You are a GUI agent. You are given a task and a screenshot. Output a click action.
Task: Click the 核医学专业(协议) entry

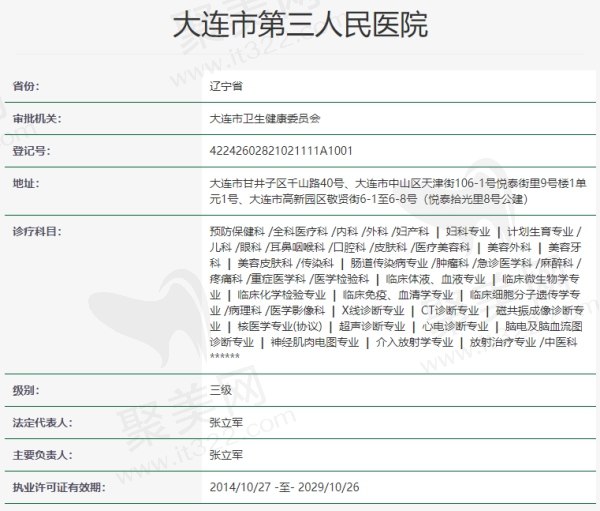coord(280,327)
